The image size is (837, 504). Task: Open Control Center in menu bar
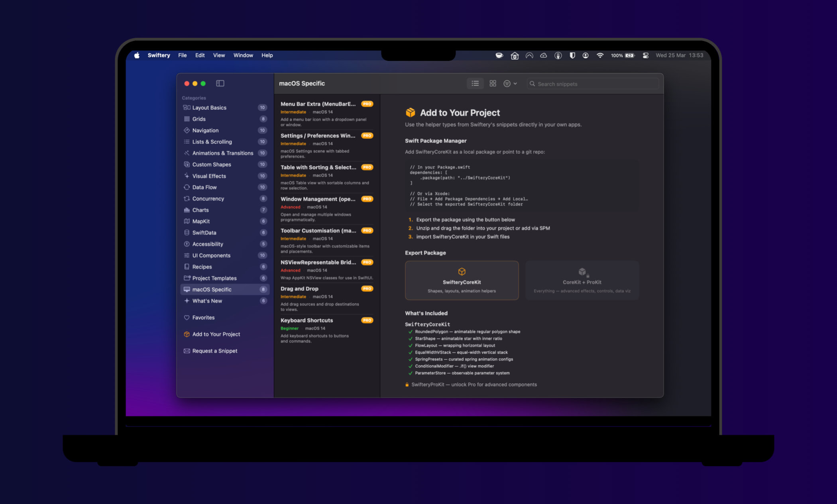pos(645,55)
